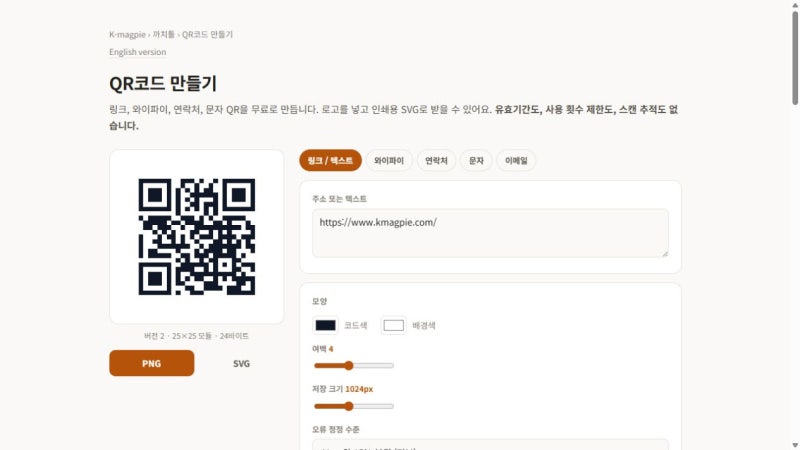
Task: Download the QR code as PNG
Action: point(152,363)
